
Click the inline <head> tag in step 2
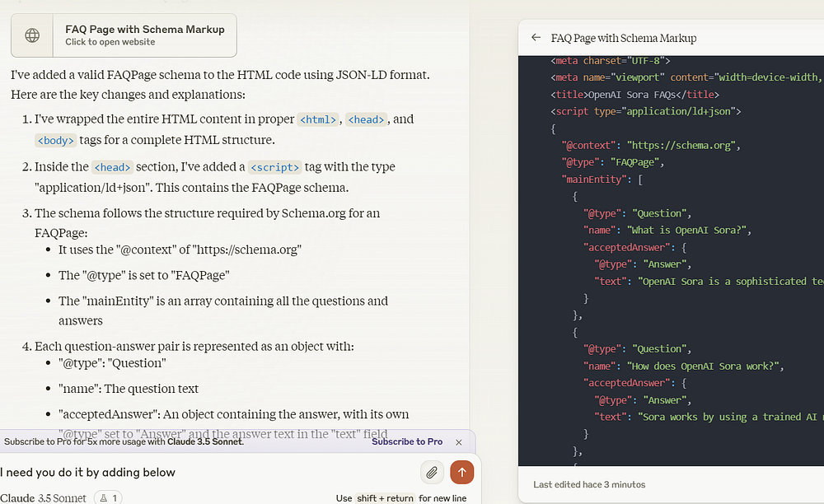click(x=112, y=167)
